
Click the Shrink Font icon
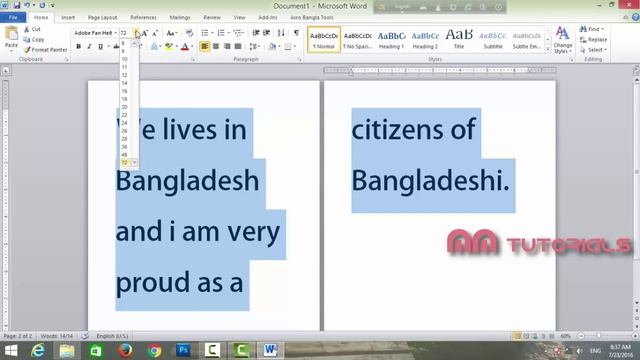point(155,33)
